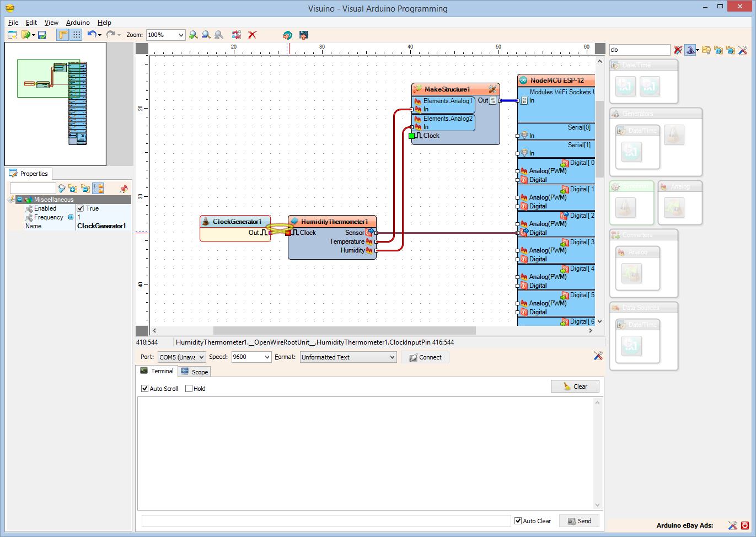Open the Arduino menu

point(78,23)
